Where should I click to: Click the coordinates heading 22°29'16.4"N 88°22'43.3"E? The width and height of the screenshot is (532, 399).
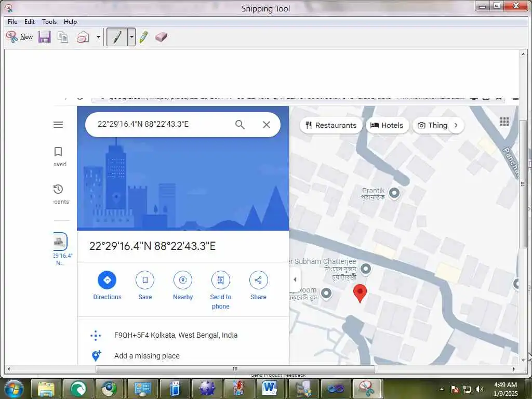[152, 246]
